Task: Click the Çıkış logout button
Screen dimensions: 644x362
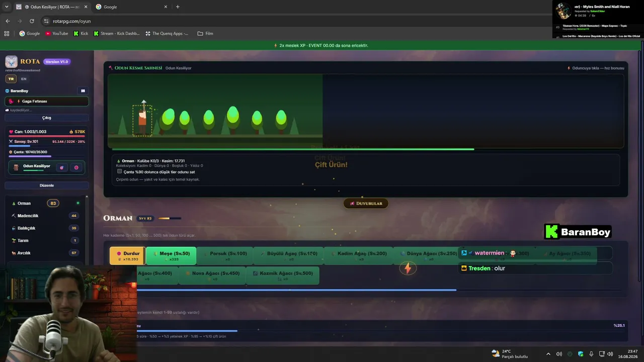Action: 47,118
